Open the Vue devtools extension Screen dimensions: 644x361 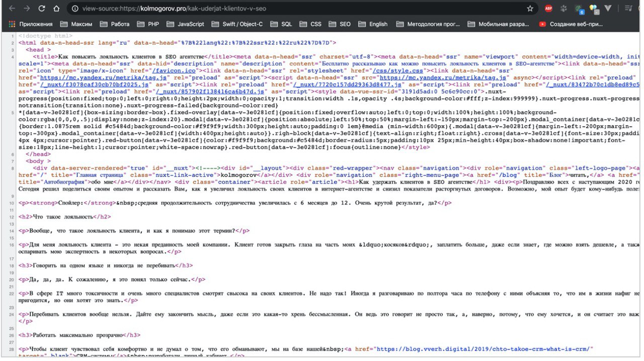pos(608,9)
